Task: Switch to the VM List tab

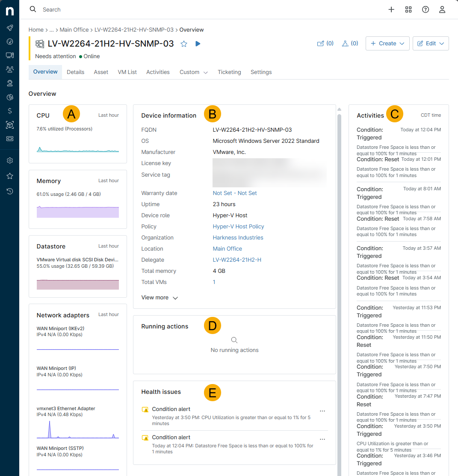Action: [x=127, y=72]
